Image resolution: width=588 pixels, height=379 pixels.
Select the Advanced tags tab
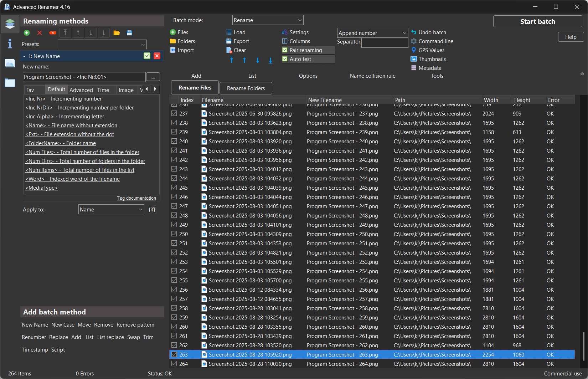pyautogui.click(x=81, y=90)
